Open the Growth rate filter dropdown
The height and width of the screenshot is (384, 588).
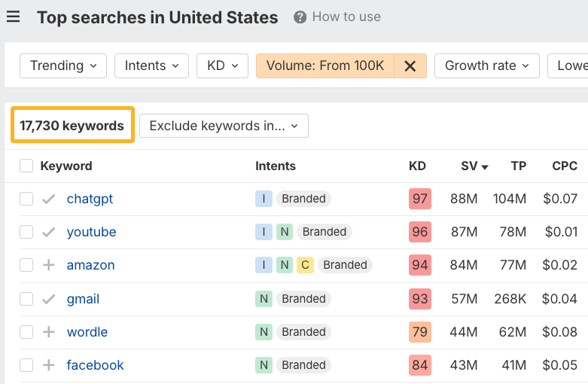487,66
